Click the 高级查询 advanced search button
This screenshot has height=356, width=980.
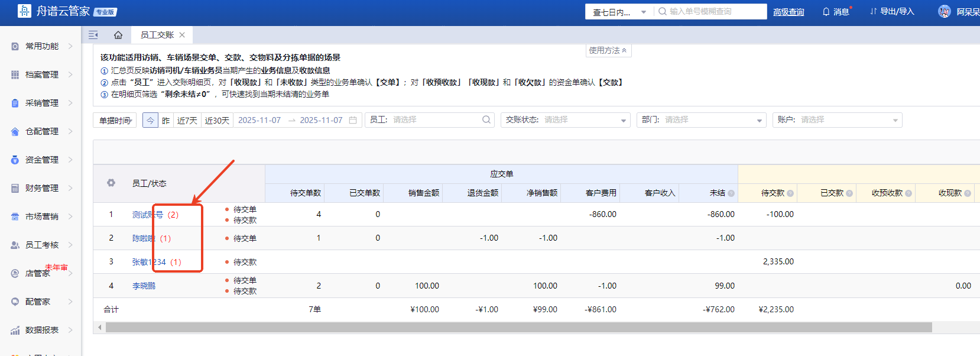click(788, 12)
